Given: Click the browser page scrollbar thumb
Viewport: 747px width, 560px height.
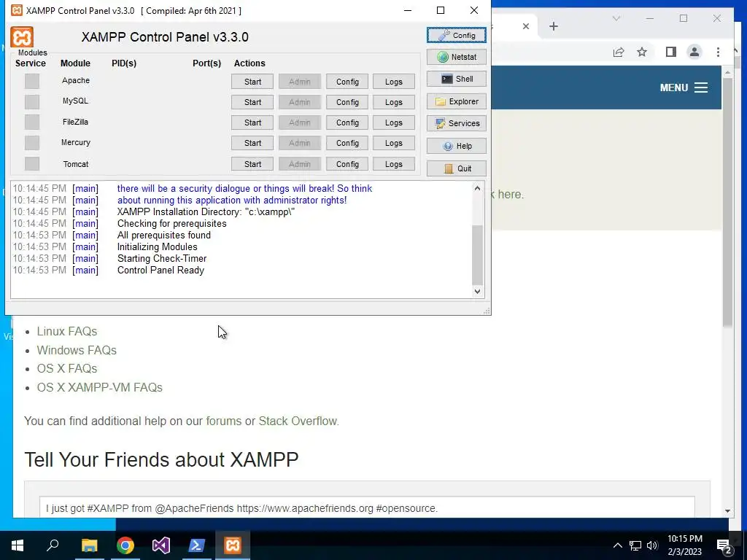Looking at the screenshot, I should point(727,203).
